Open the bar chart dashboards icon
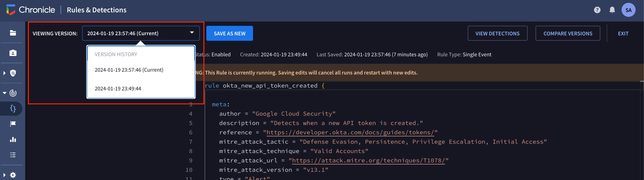 13,139
